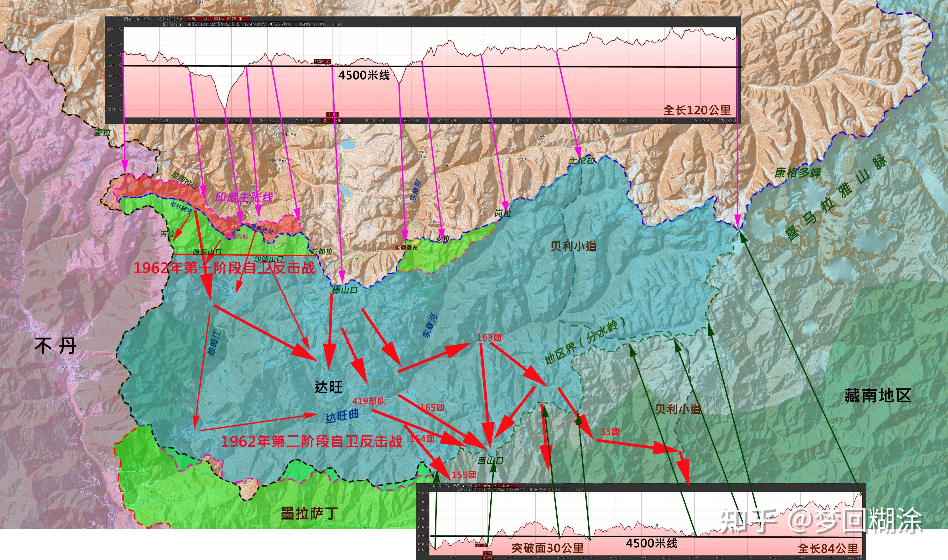The height and width of the screenshot is (560, 948).
Task: Click the 达旺 town label
Action: (328, 387)
